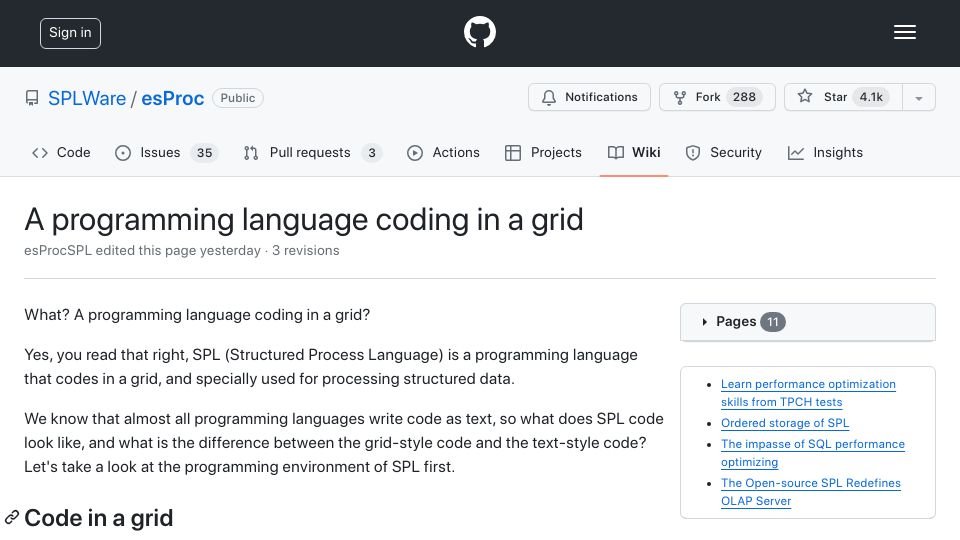Open the 3 revisions history link
The image size is (960, 540).
point(306,251)
